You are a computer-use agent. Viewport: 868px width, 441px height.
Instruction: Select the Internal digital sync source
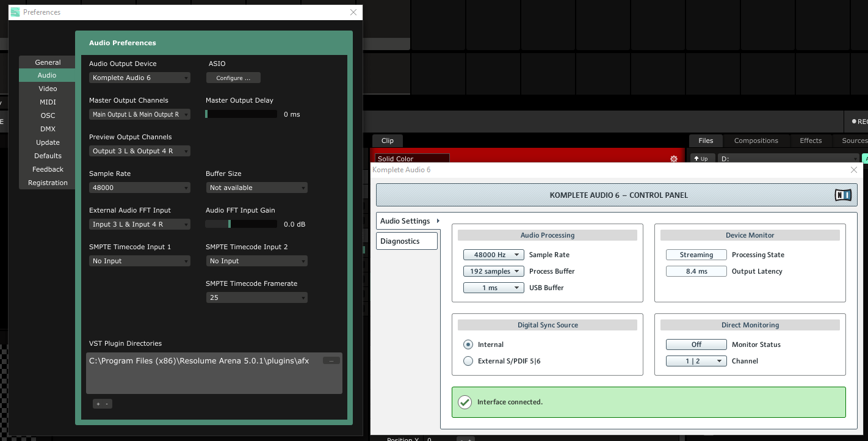pos(468,344)
